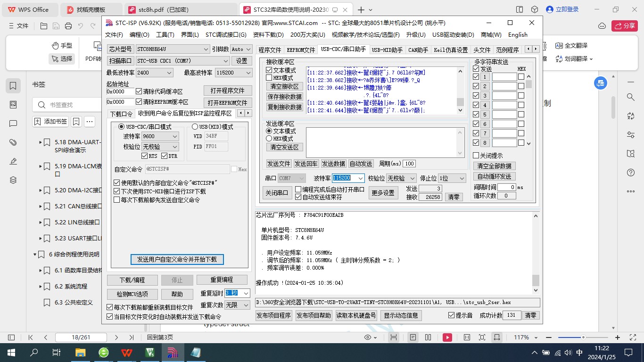Open the STC调试接口(G) menu
This screenshot has width=644, height=362.
pos(226,34)
